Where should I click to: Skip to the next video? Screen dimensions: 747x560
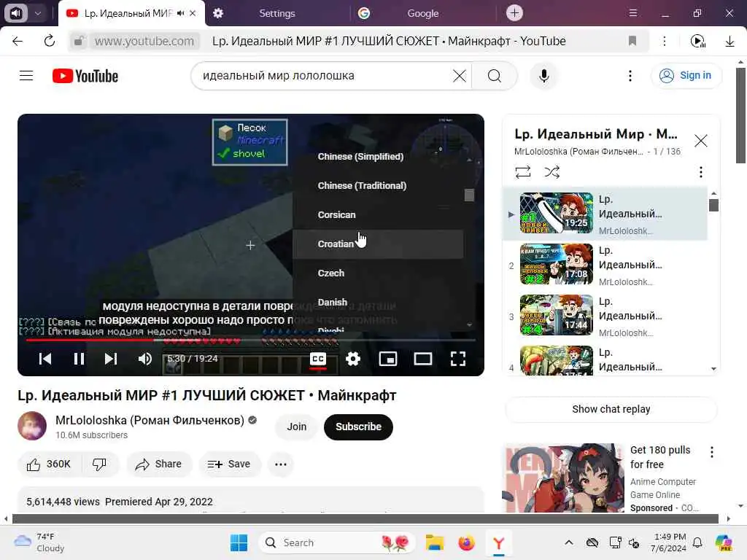click(x=111, y=359)
